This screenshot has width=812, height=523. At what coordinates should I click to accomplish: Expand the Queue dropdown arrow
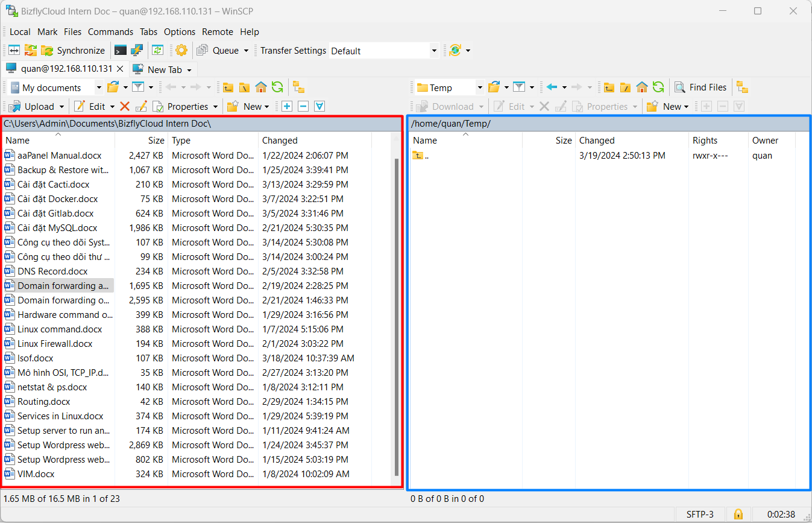point(246,51)
